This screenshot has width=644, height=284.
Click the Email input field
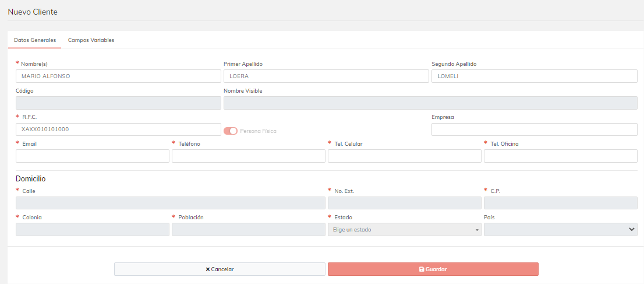(x=93, y=156)
